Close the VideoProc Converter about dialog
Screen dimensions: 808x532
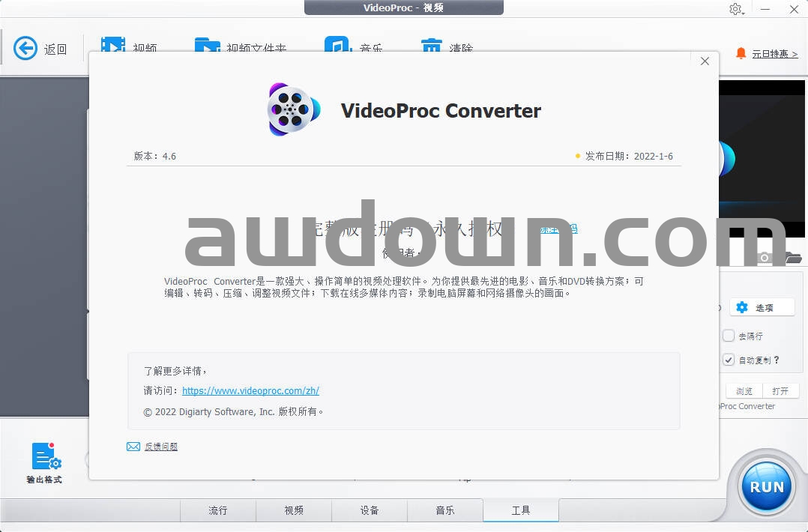coord(705,61)
